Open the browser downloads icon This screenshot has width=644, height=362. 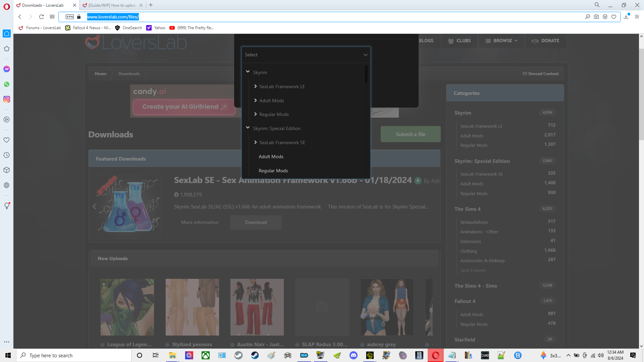click(x=626, y=17)
